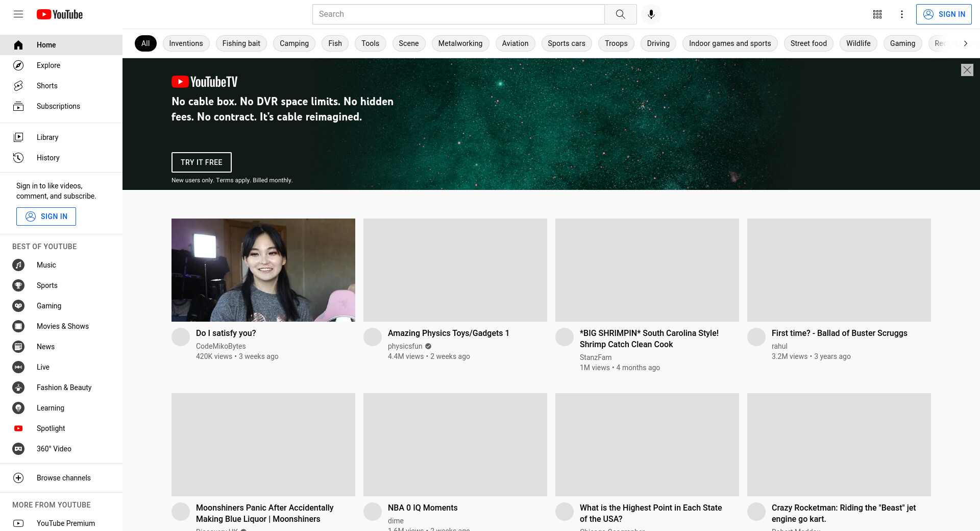Click the TRY IT FREE button

tap(202, 162)
